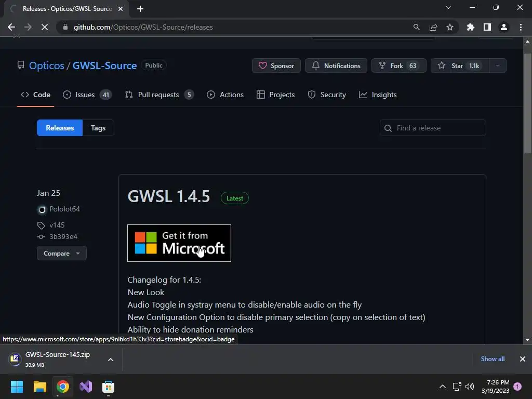Switch to the Actions tab
The width and height of the screenshot is (532, 399).
pos(225,95)
